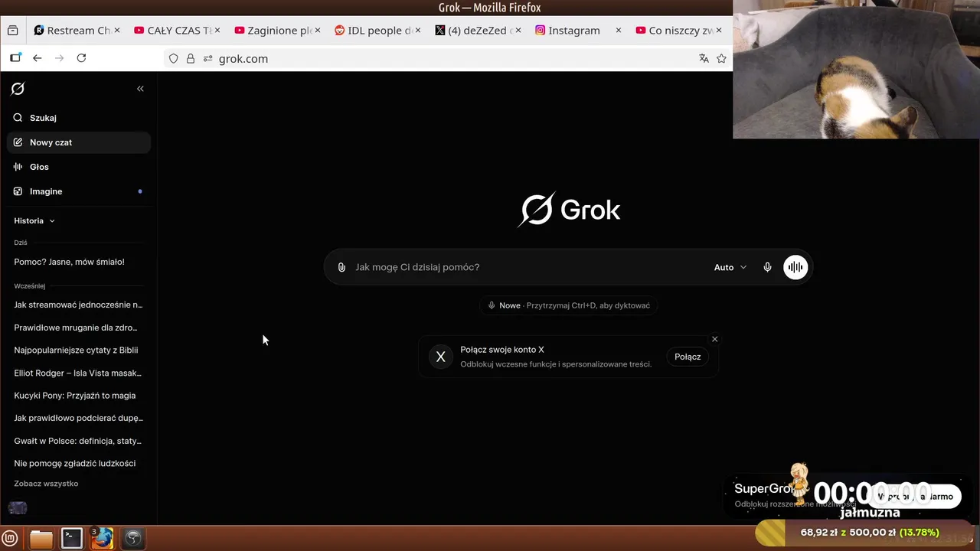The width and height of the screenshot is (980, 551).
Task: Click the site padlock icon
Action: [191, 59]
